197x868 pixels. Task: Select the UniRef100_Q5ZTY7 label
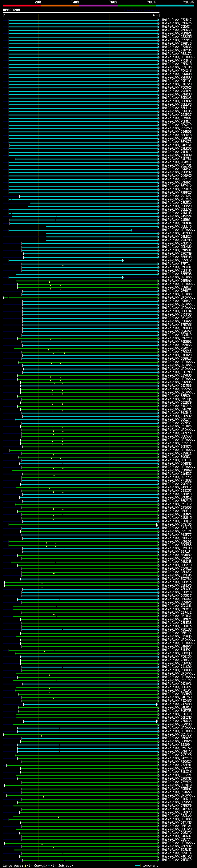click(177, 680)
